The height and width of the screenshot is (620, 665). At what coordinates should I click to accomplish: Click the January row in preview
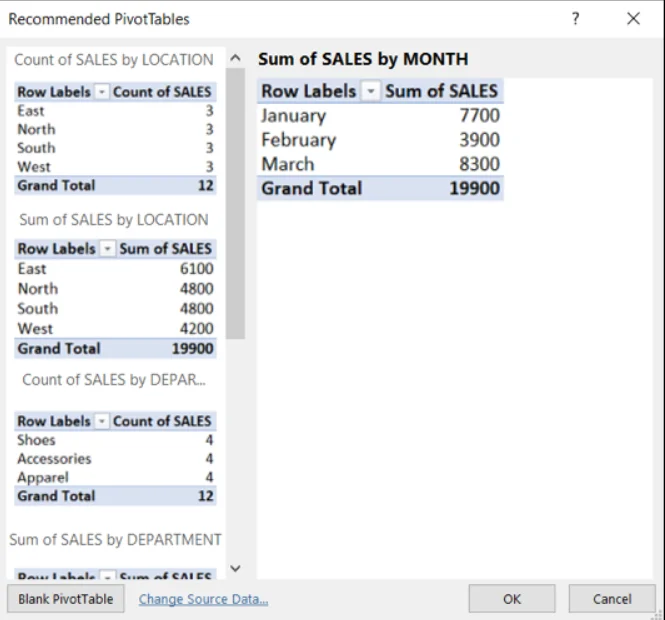point(380,115)
